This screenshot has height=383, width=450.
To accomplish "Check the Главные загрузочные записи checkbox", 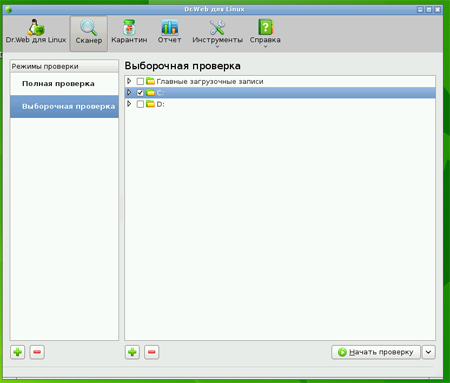I will click(x=140, y=81).
